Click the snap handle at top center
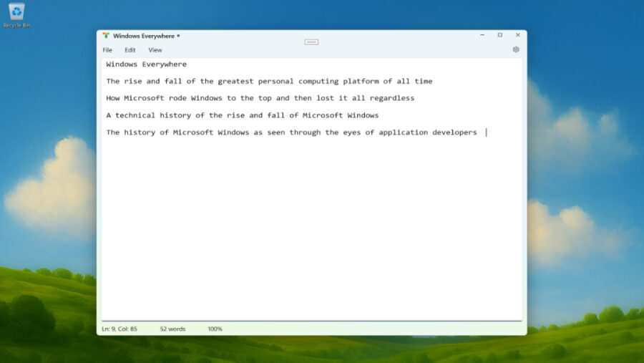This screenshot has height=363, width=644. 311,42
